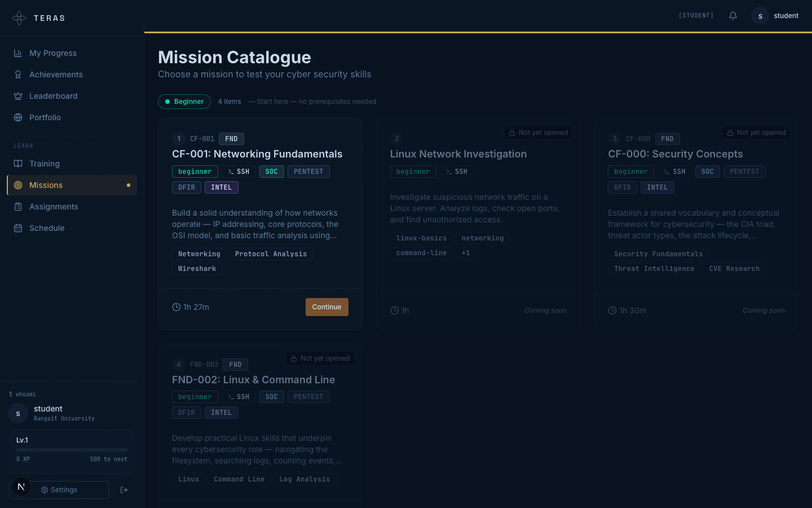Click the round N badge icon
Viewport: 812px width, 508px height.
click(21, 487)
